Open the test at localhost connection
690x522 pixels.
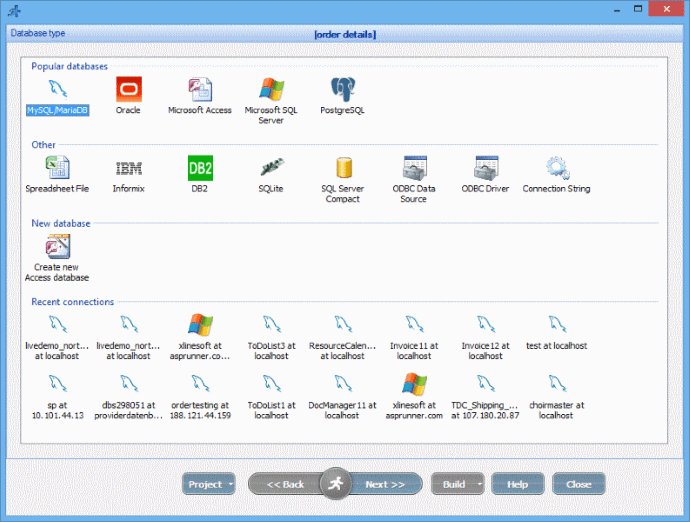[x=557, y=332]
